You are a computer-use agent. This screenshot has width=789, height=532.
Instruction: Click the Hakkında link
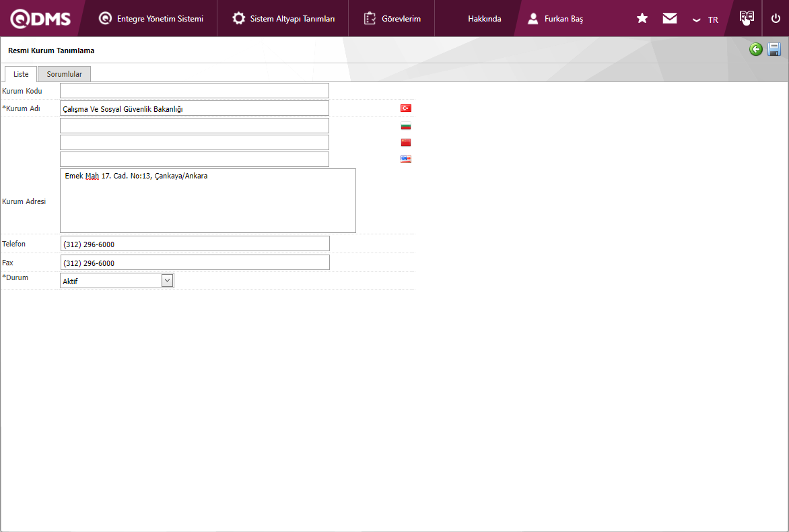pos(484,19)
